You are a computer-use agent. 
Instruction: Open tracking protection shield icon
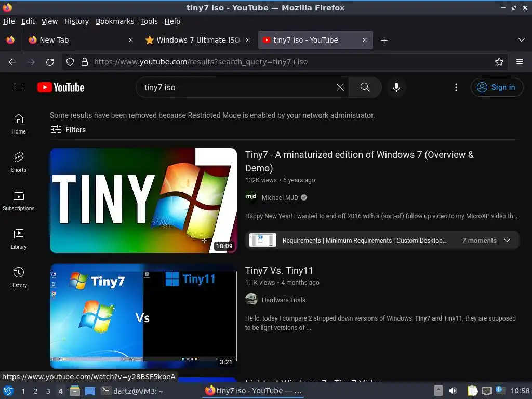click(x=70, y=62)
